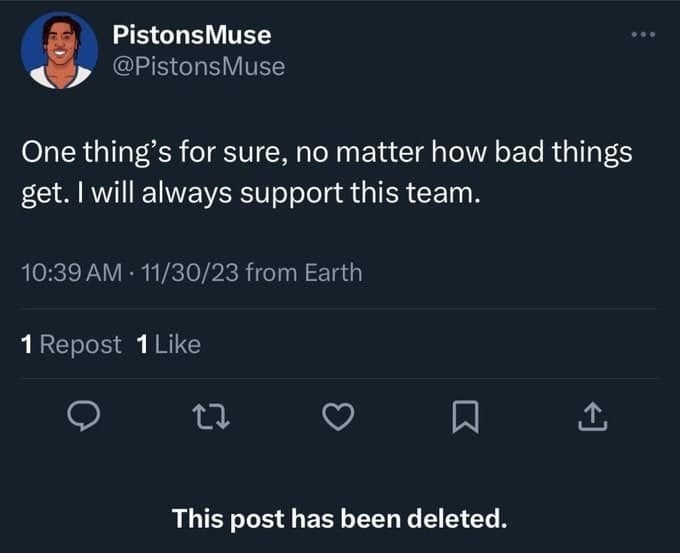Click the number before "Like"
Image resolution: width=680 pixels, height=553 pixels.
[x=140, y=345]
